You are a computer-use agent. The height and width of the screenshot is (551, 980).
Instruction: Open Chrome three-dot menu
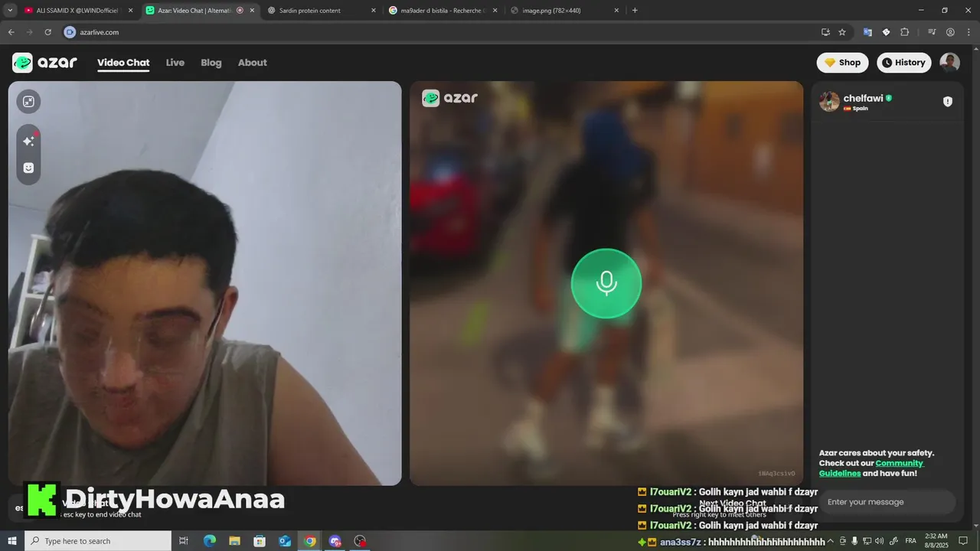(969, 32)
